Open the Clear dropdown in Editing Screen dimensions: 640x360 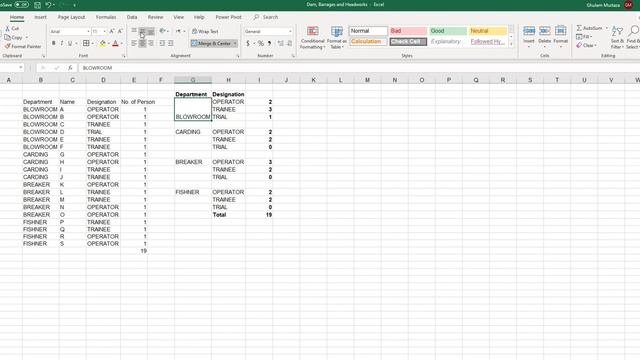pyautogui.click(x=586, y=45)
